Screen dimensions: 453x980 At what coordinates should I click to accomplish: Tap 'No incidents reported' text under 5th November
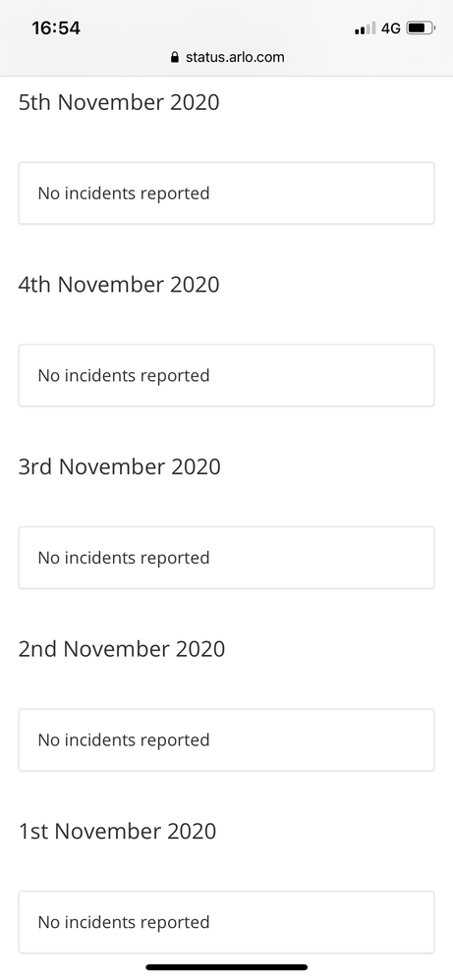(x=123, y=193)
